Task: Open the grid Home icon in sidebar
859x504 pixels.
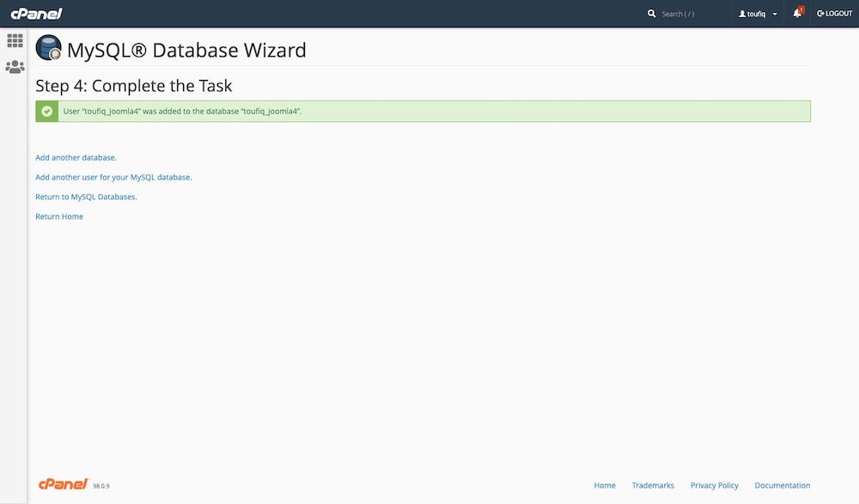Action: tap(15, 40)
